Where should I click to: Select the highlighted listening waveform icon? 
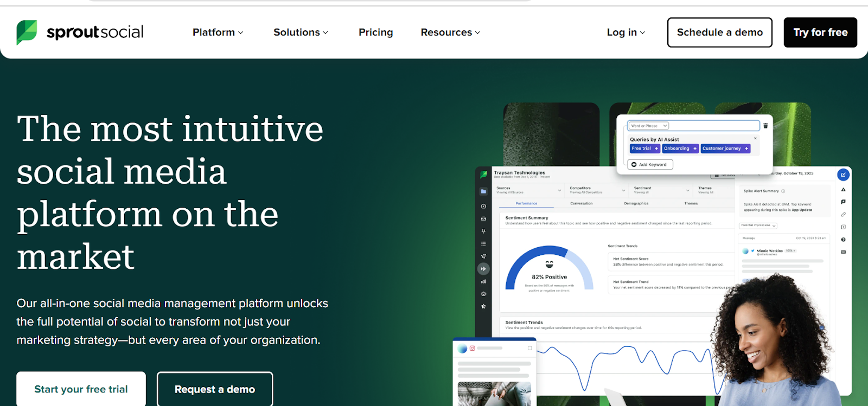(483, 269)
